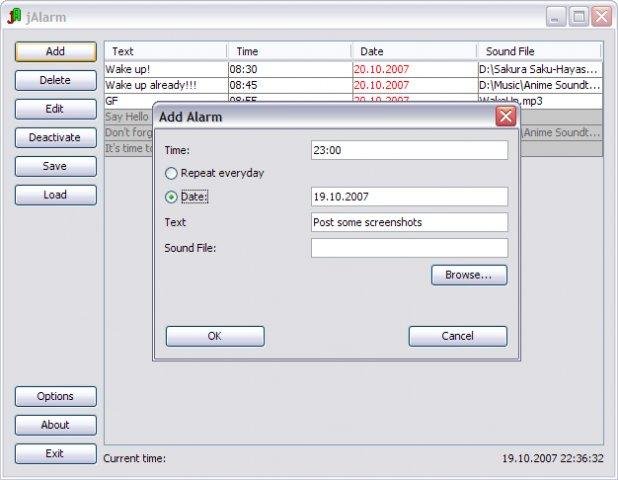
Task: Close the Add Alarm dialog with X
Action: 506,117
